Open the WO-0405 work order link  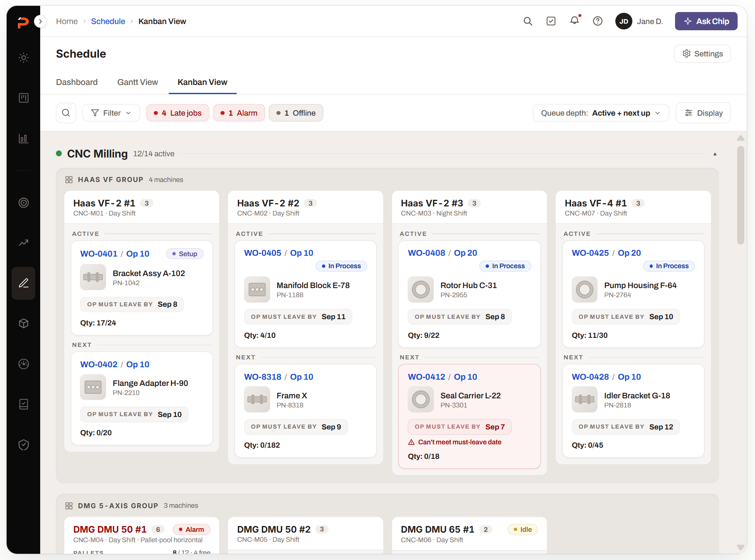263,253
